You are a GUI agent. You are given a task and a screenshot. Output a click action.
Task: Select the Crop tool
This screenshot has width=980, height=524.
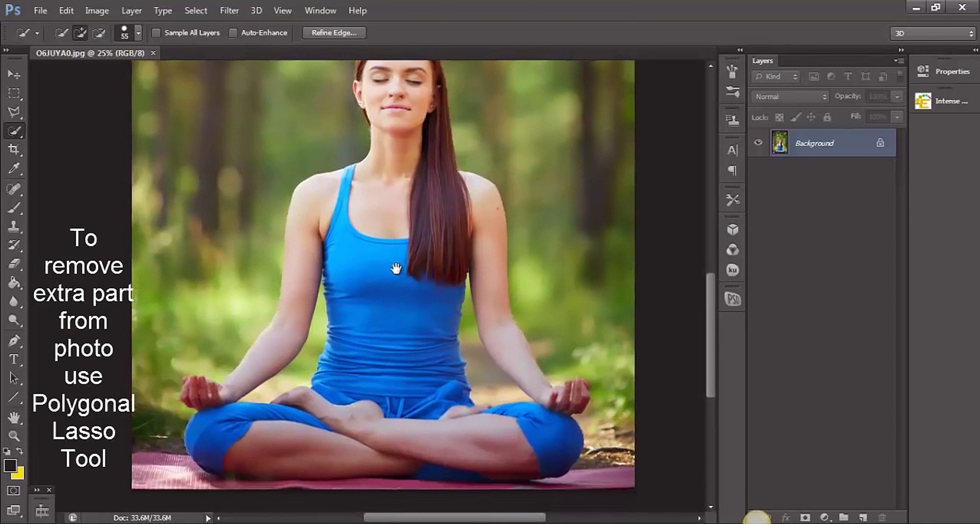[x=14, y=149]
